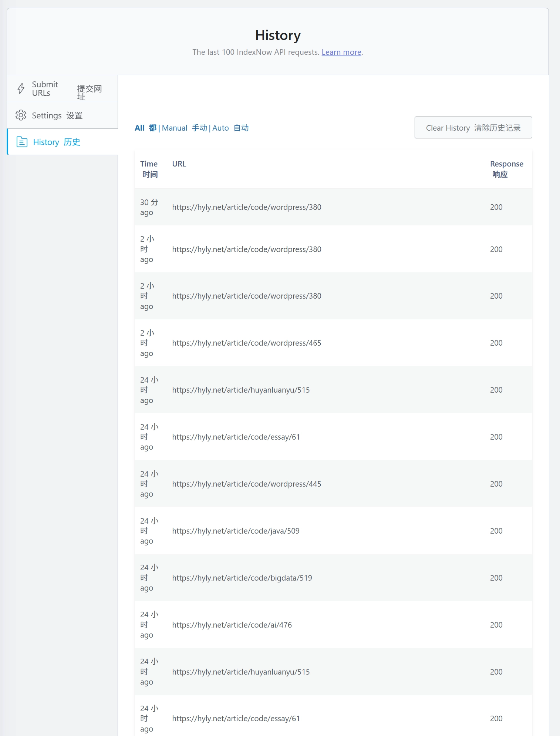
Task: Click the ai/476 URL entry
Action: tap(232, 625)
